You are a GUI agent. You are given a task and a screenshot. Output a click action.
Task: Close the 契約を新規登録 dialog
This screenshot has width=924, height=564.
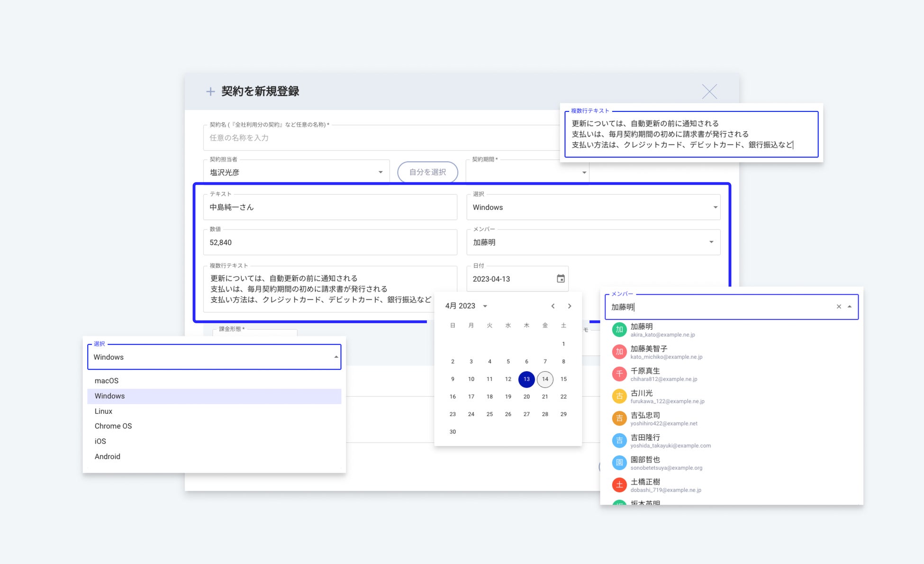tap(709, 91)
